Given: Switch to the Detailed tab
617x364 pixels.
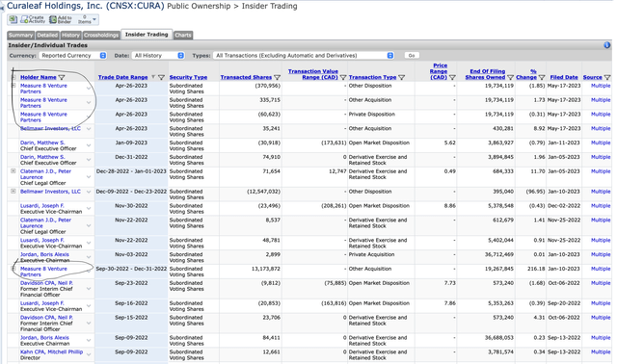Looking at the screenshot, I should coord(47,35).
